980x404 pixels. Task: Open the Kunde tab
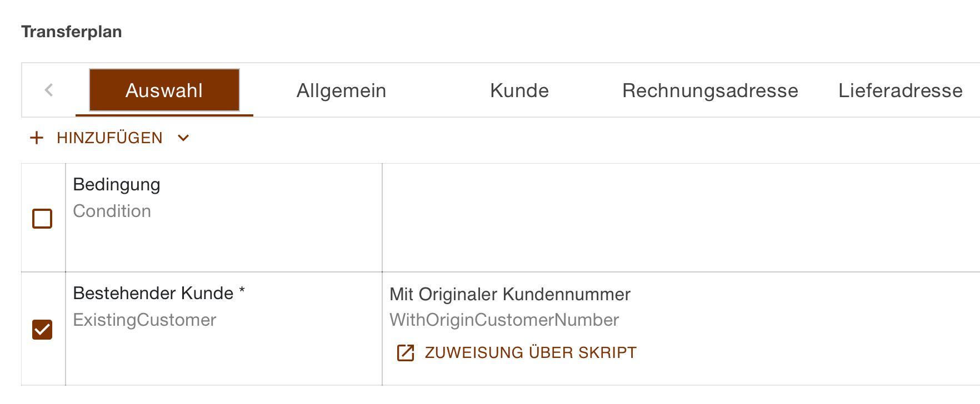point(519,90)
